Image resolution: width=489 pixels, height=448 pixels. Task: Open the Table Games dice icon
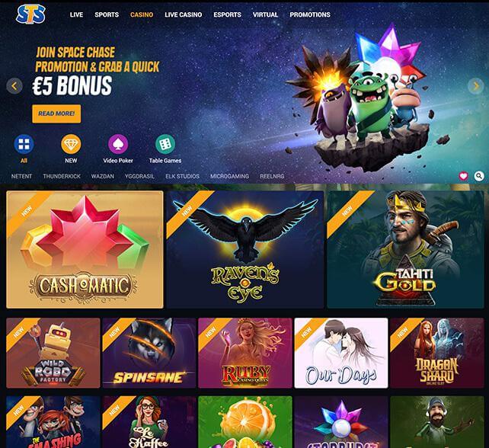[165, 144]
